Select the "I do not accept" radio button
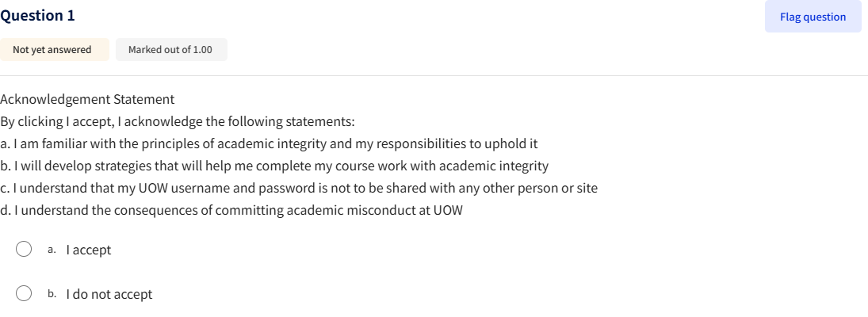Viewport: 868px width, 317px height. tap(25, 294)
